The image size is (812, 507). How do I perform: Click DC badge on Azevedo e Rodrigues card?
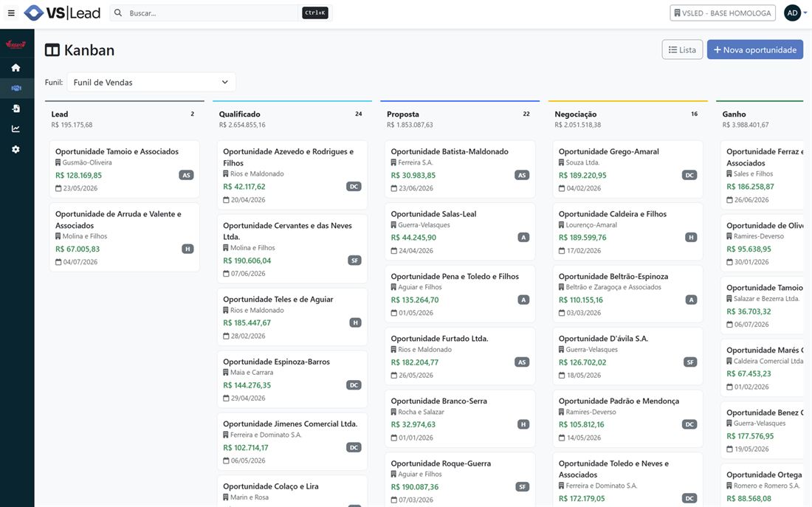(x=354, y=187)
